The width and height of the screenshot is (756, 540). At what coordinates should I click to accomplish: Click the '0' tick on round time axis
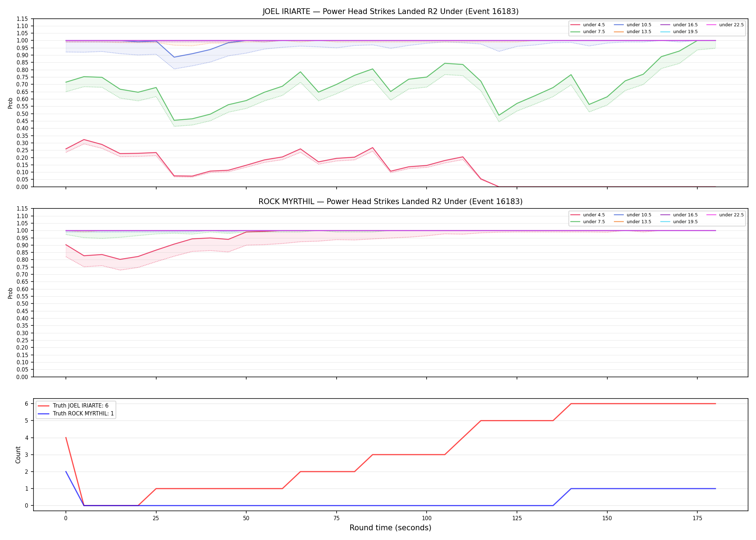pyautogui.click(x=66, y=518)
